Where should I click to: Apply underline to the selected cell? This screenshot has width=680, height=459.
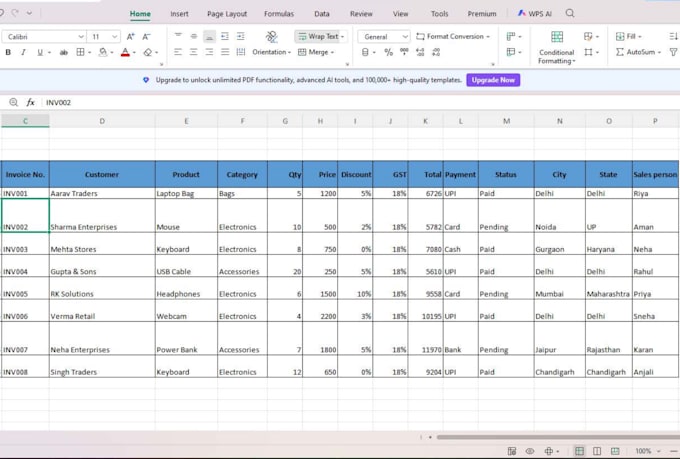(40, 52)
